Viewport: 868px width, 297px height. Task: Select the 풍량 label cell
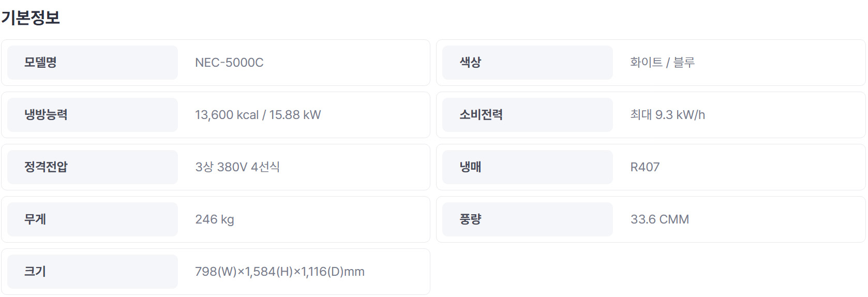[x=528, y=219]
